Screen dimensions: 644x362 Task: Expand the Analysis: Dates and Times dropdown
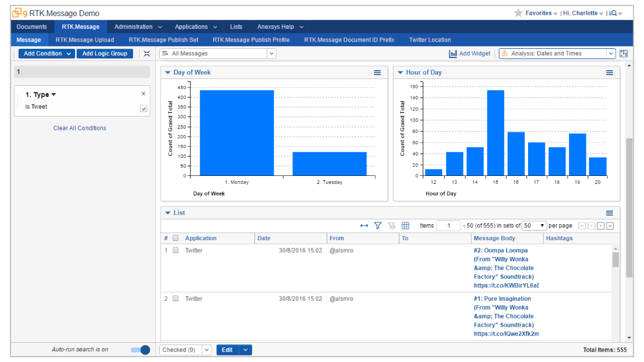point(611,54)
